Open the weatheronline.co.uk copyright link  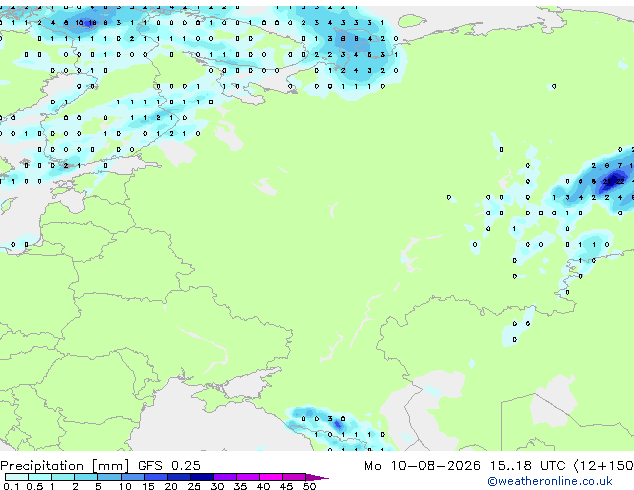tap(549, 481)
